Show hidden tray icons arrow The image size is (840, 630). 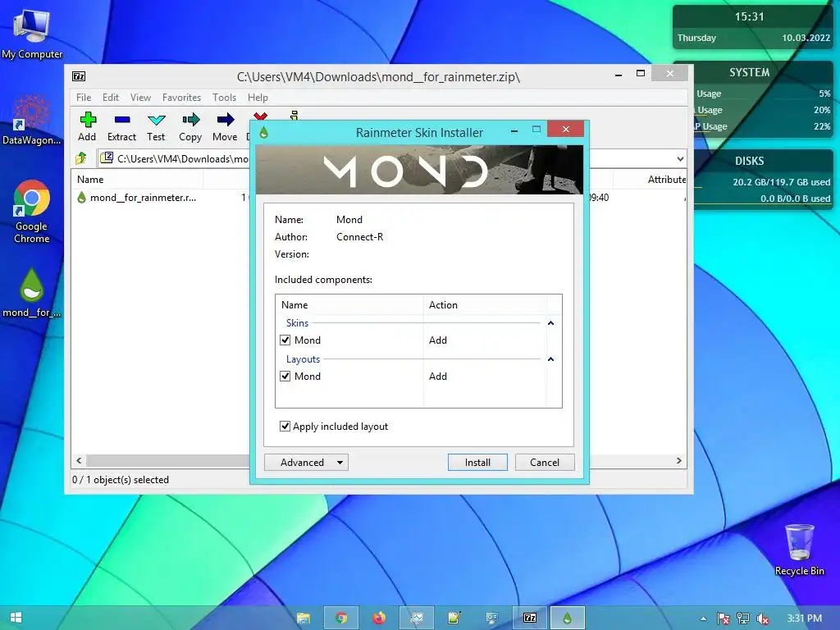(x=703, y=619)
